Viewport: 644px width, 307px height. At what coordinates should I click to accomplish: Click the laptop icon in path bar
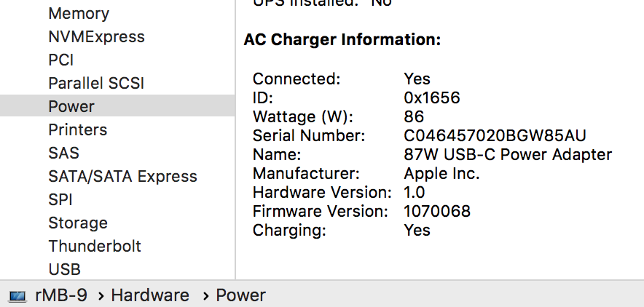(17, 296)
